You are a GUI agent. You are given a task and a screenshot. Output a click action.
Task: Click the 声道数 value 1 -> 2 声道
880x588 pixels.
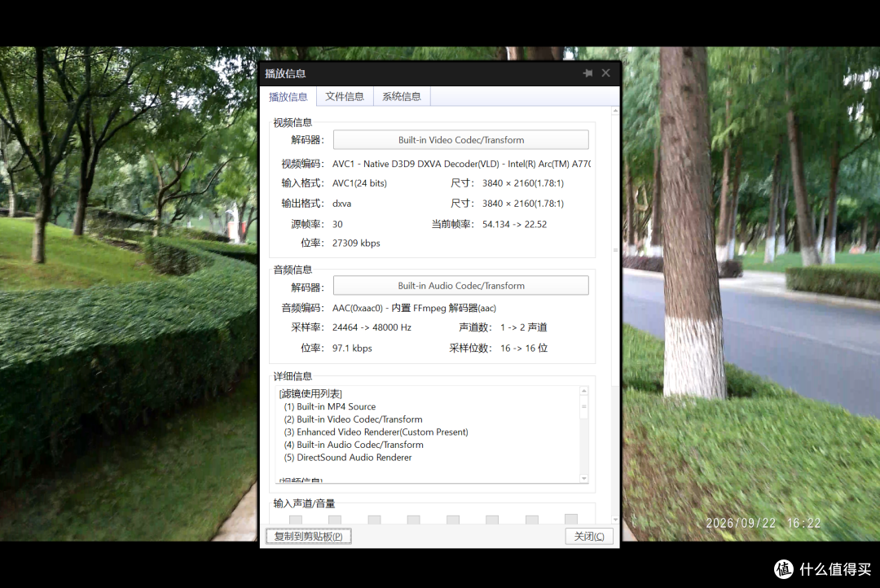(x=524, y=327)
